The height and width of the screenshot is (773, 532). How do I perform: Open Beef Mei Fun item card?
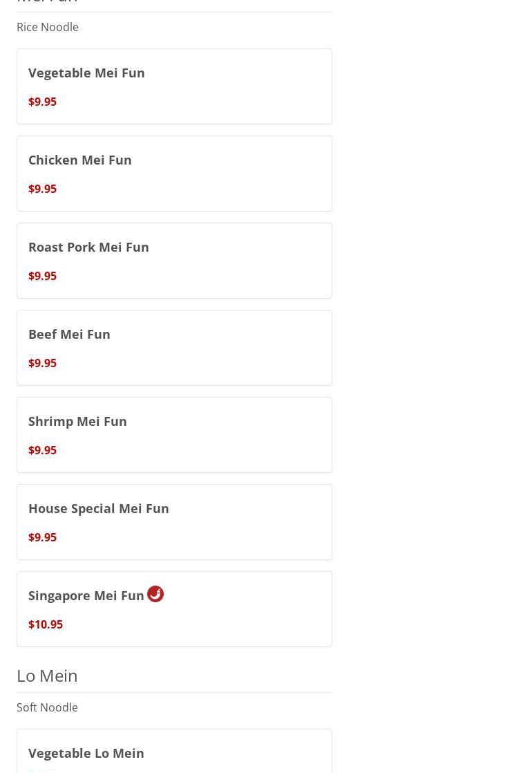[x=174, y=348]
